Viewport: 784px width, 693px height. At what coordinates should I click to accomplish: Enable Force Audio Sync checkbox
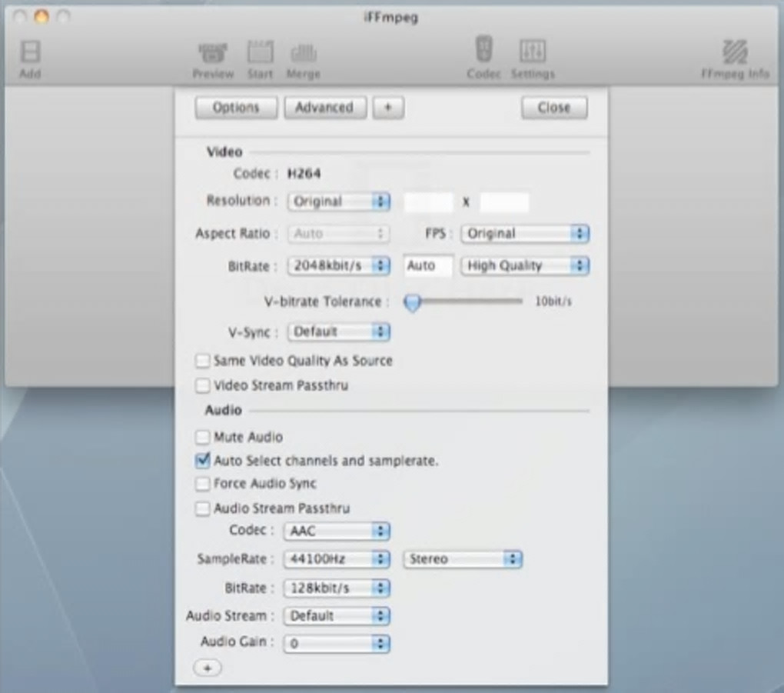pos(202,483)
